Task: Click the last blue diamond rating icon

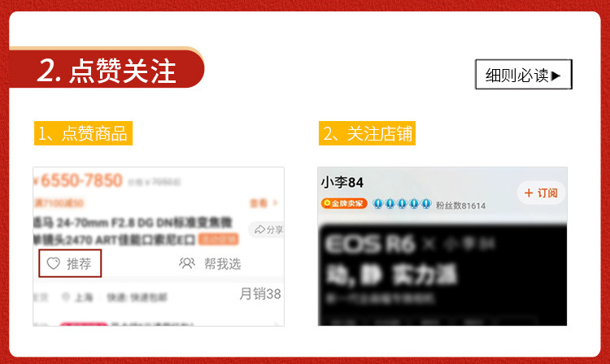Action: [x=426, y=204]
